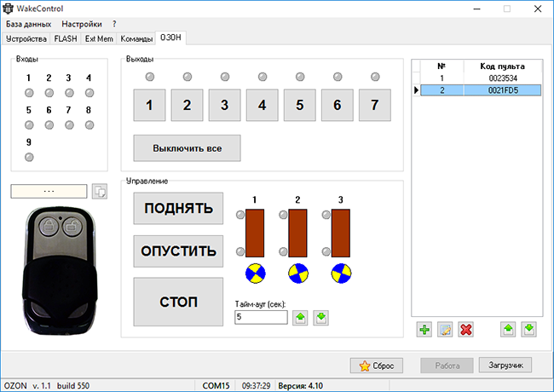The height and width of the screenshot is (392, 554).
Task: Click the yellow-blue motor icon under column 3
Action: 340,273
